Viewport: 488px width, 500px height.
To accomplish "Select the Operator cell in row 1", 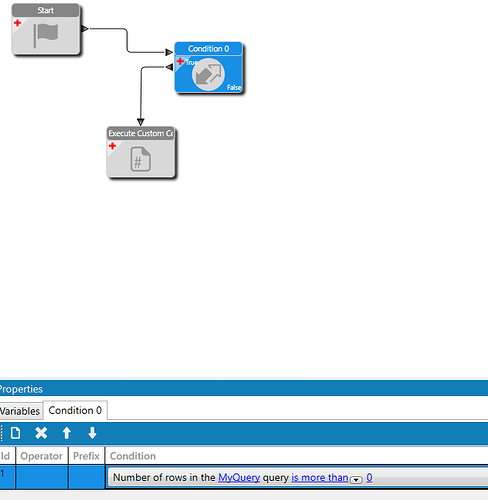I will pyautogui.click(x=42, y=477).
